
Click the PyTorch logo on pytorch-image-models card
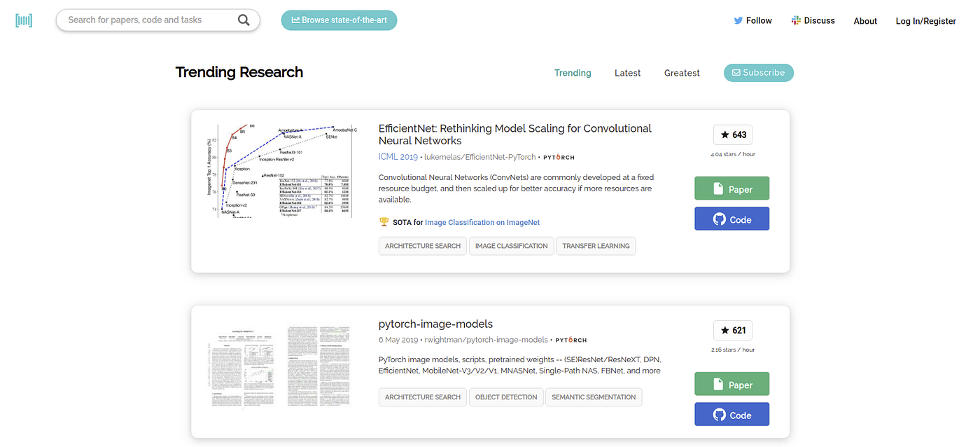(x=571, y=340)
